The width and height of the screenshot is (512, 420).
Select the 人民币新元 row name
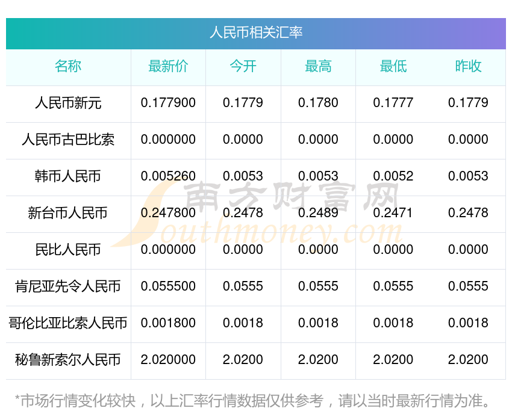68,103
